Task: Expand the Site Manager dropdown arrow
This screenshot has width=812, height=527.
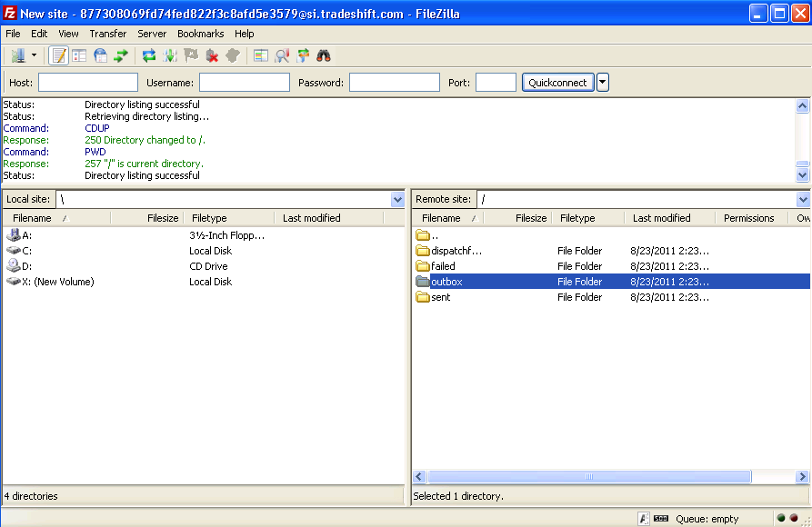Action: (x=34, y=55)
